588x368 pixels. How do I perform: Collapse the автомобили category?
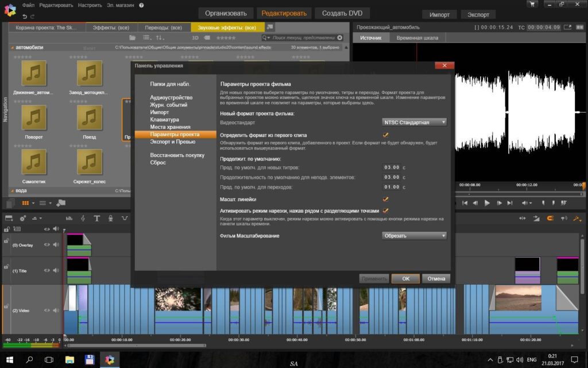(x=12, y=48)
